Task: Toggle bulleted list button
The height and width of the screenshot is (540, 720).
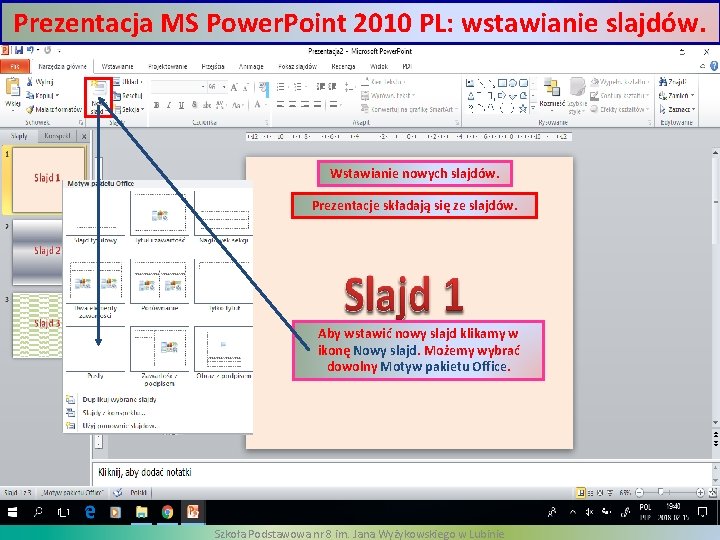Action: [x=281, y=87]
